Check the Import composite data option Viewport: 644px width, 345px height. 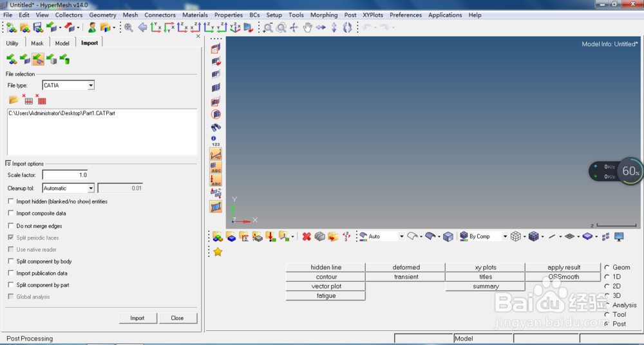[11, 213]
